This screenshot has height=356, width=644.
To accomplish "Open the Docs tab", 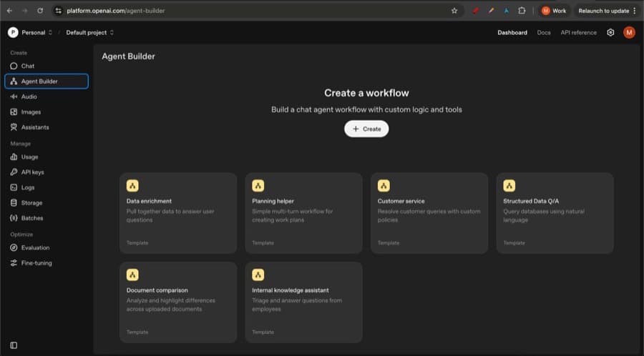I will [x=544, y=32].
